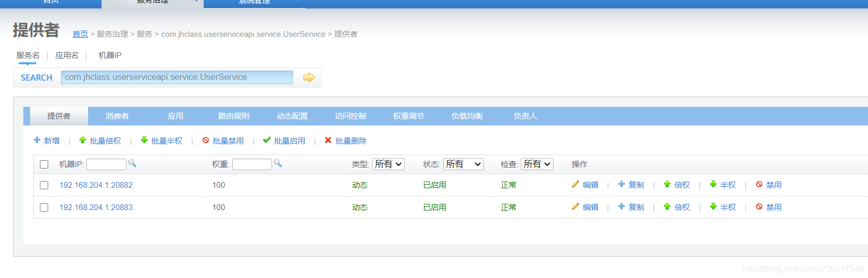868x278 pixels.
Task: Open the 类型 filter dropdown
Action: [x=388, y=164]
